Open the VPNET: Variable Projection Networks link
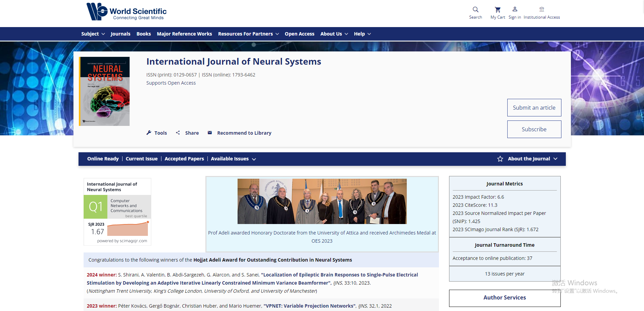Image resolution: width=644 pixels, height=311 pixels. pyautogui.click(x=310, y=306)
